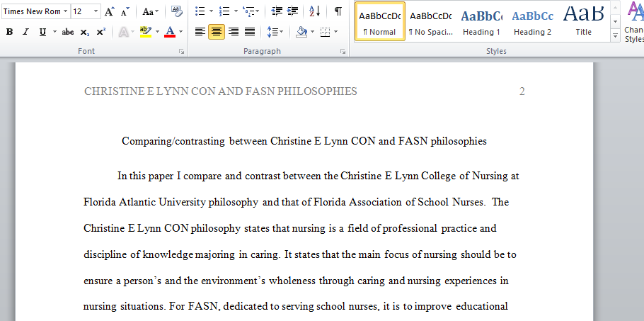Select Justify alignment
The image size is (644, 321).
(x=250, y=32)
